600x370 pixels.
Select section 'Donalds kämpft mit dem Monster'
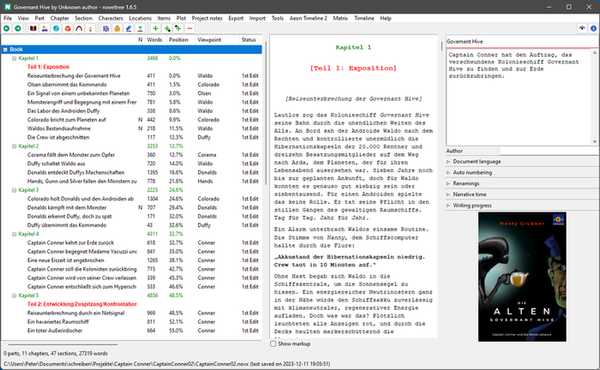[67, 208]
